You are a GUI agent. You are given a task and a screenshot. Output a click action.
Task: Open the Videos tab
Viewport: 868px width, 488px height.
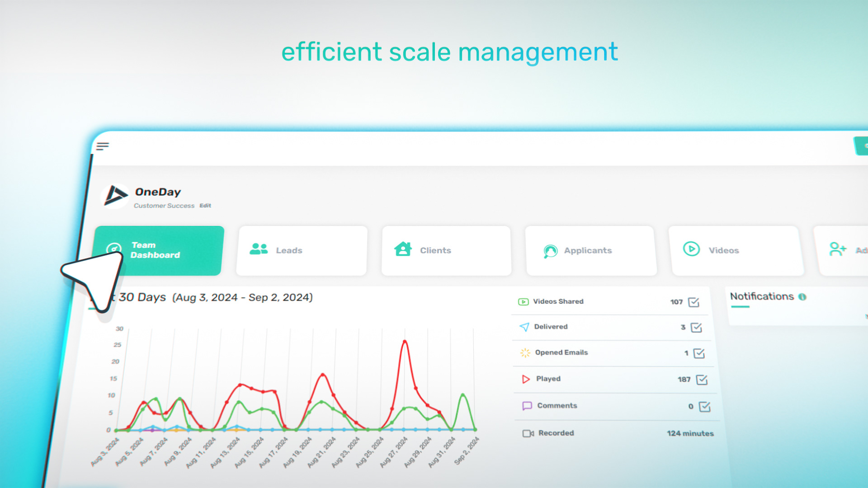[x=736, y=250]
